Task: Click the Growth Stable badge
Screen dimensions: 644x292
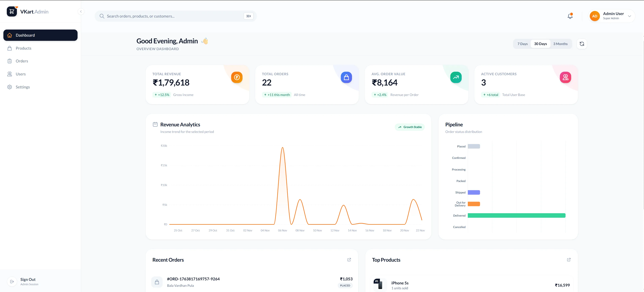Action: click(409, 127)
